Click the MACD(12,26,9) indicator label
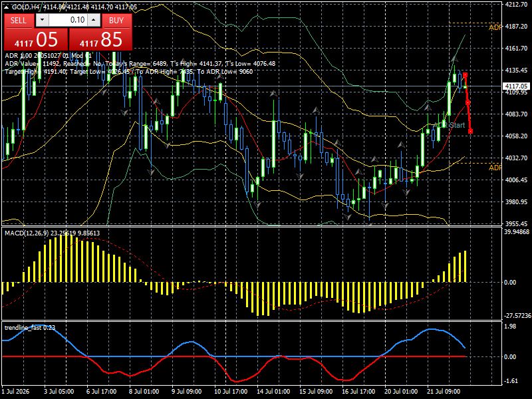 coord(53,233)
